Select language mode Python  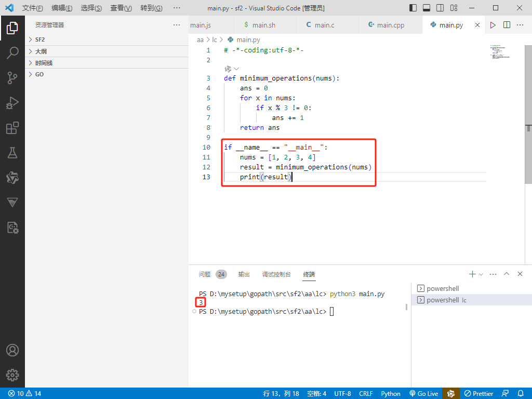(391, 394)
